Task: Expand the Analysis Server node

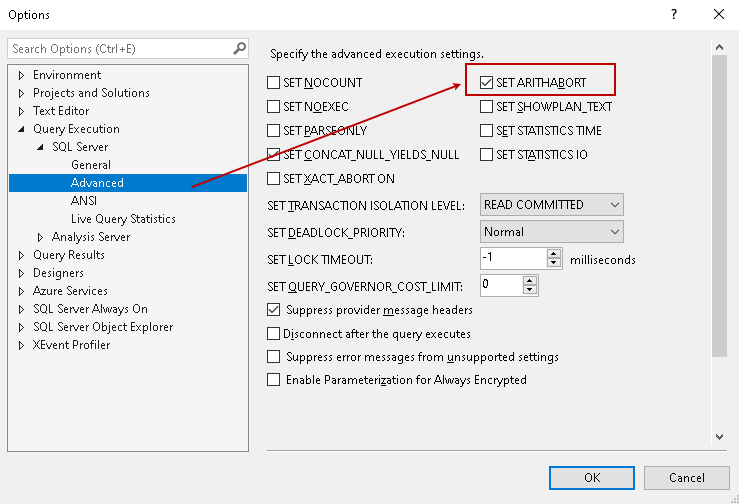Action: pos(40,237)
